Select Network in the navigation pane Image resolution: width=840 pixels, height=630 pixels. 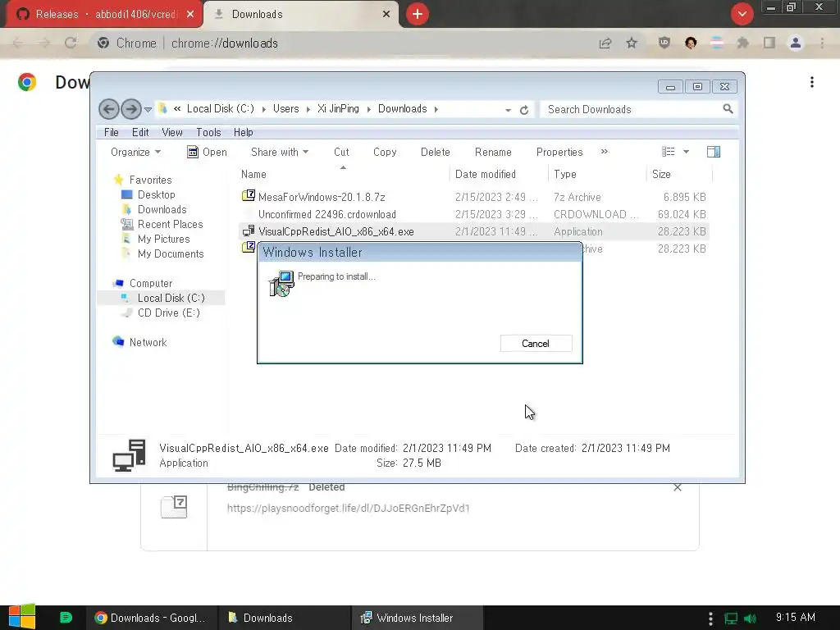coord(148,342)
